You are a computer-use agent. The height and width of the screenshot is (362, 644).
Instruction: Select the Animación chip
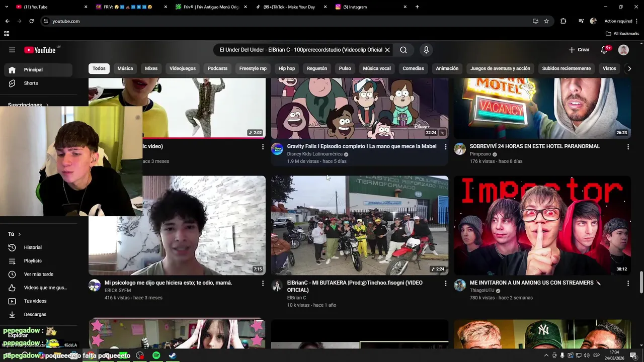click(447, 68)
